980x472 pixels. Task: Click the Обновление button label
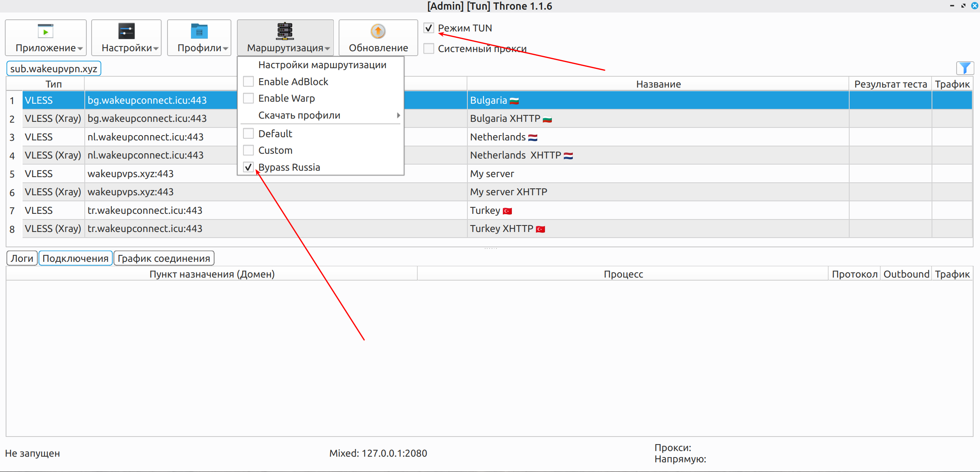[378, 48]
